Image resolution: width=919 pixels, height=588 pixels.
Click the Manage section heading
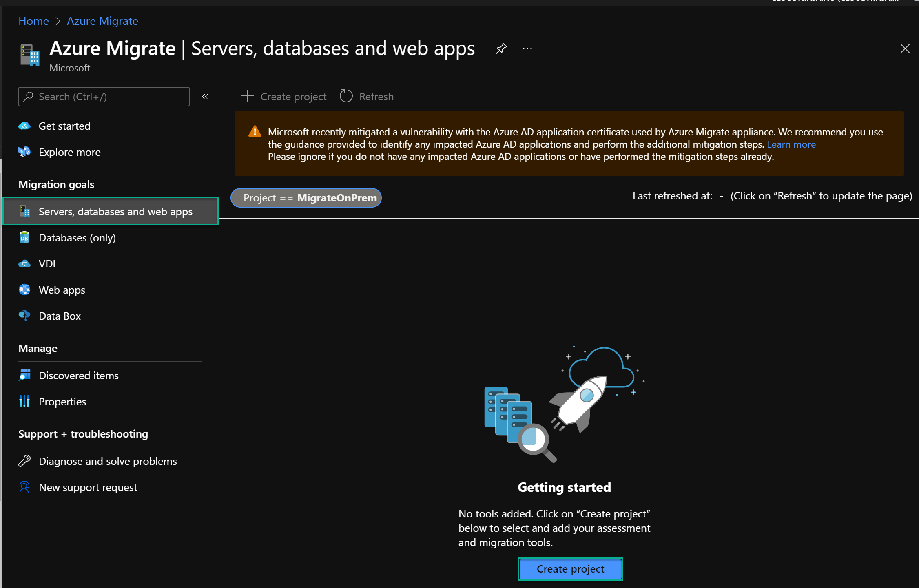click(x=38, y=348)
